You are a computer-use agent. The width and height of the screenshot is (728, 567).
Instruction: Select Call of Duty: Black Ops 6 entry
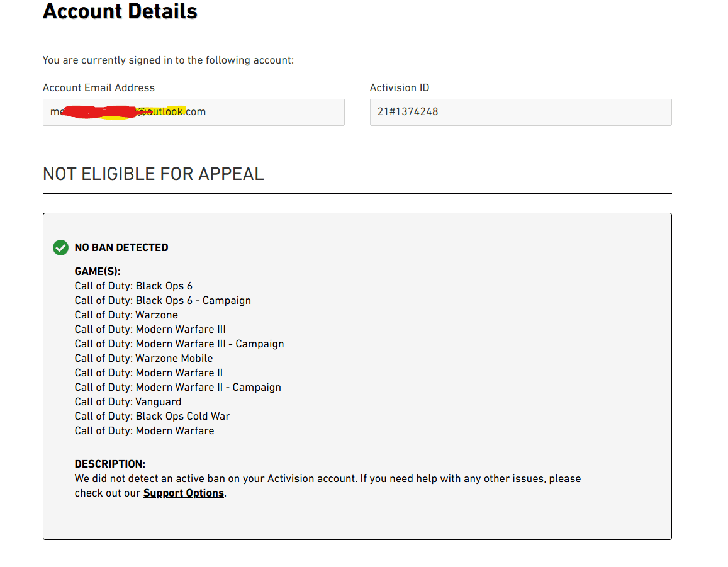[x=133, y=286]
